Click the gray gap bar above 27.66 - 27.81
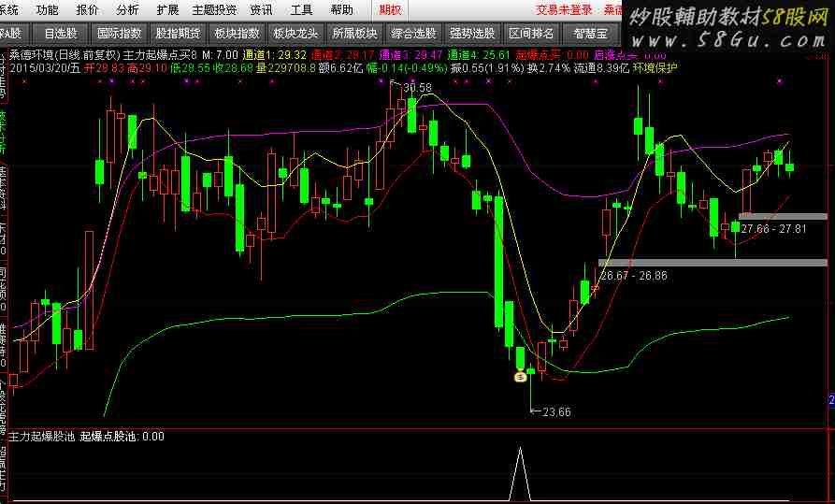Image resolution: width=835 pixels, height=504 pixels. point(783,216)
